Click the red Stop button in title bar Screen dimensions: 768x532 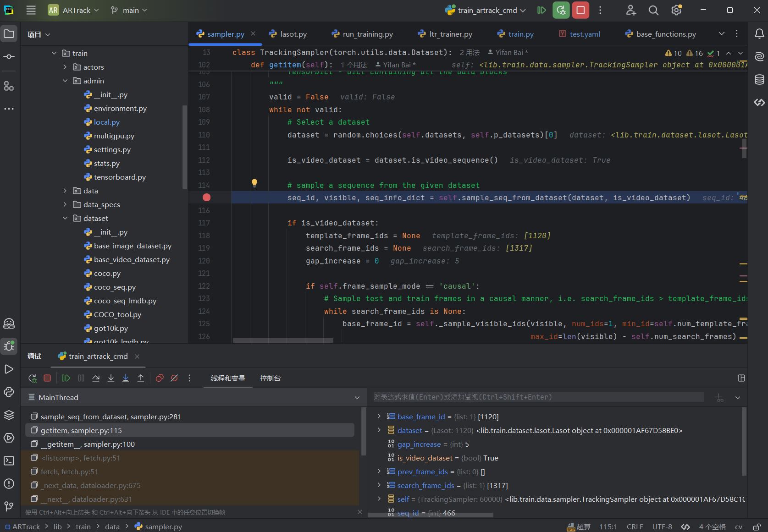coord(581,10)
